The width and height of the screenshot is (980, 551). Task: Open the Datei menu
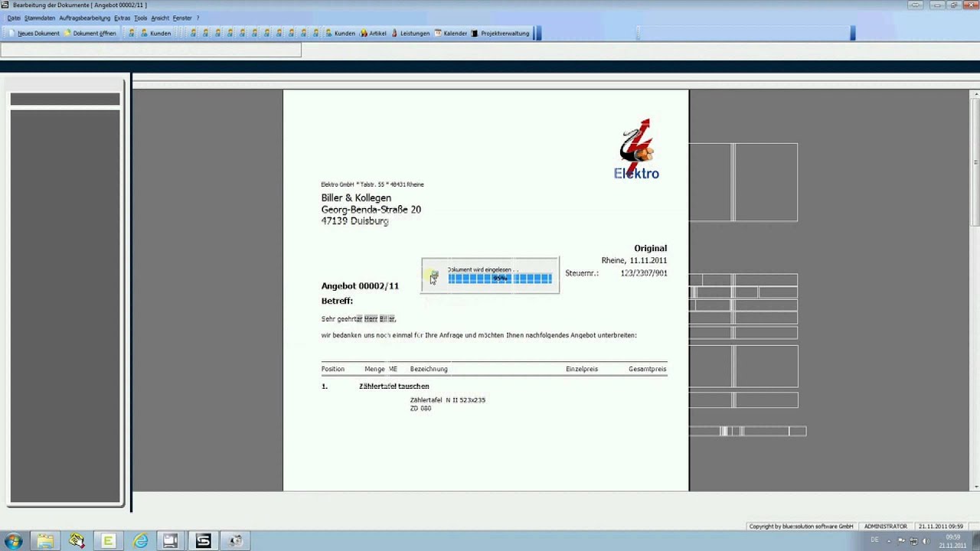click(14, 18)
